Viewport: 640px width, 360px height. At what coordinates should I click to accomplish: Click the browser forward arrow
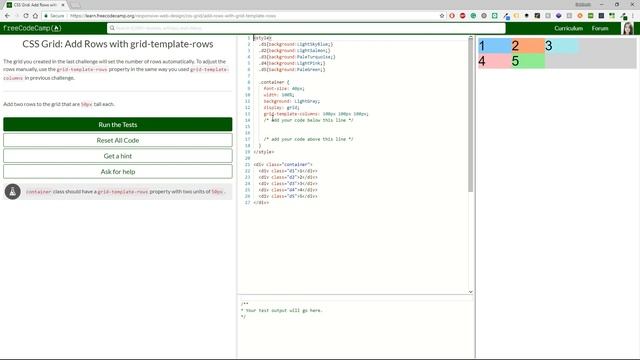coord(17,16)
